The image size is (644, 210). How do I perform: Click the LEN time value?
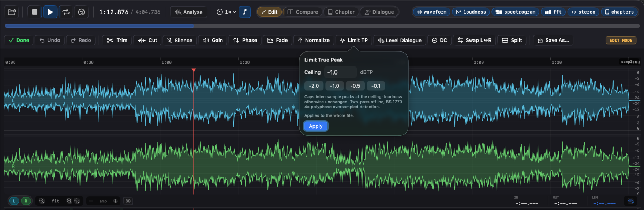[604, 203]
